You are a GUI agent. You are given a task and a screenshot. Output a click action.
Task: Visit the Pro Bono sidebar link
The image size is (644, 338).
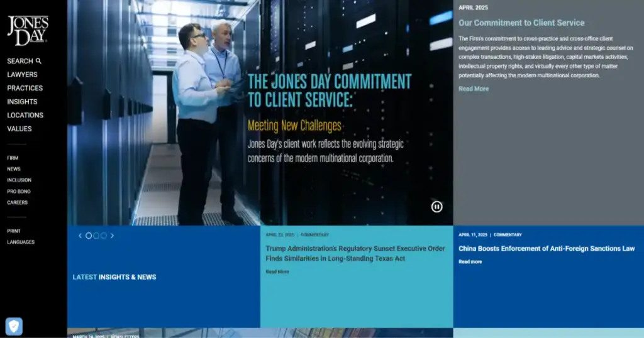click(x=18, y=192)
